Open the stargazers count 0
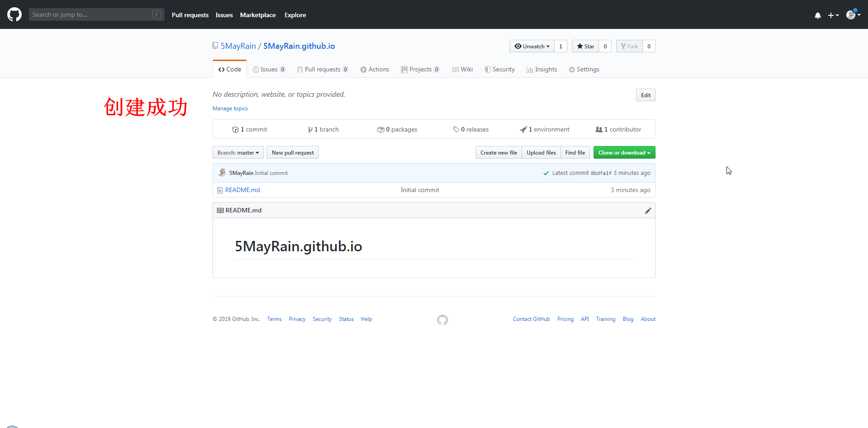This screenshot has height=428, width=868. tap(605, 46)
